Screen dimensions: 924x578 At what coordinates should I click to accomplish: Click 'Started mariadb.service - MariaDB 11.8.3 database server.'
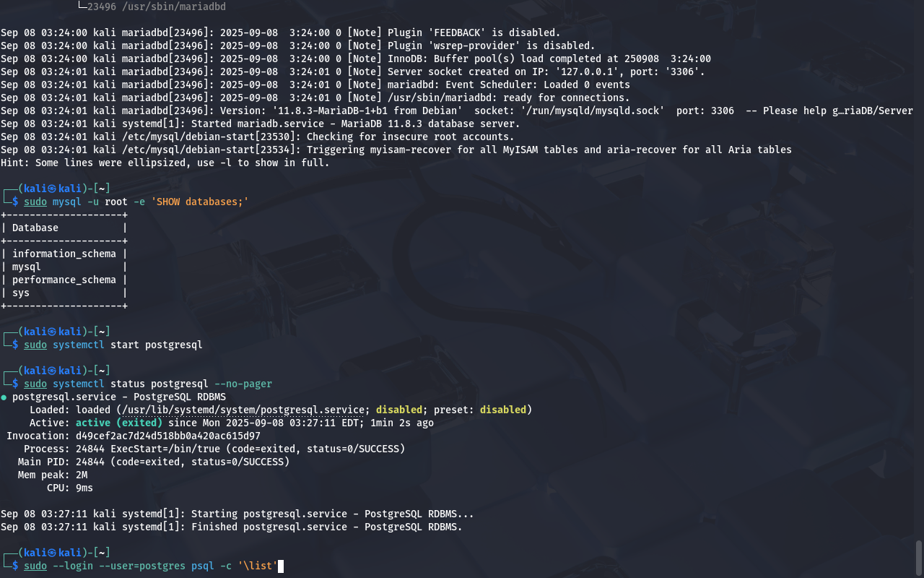[x=355, y=124]
